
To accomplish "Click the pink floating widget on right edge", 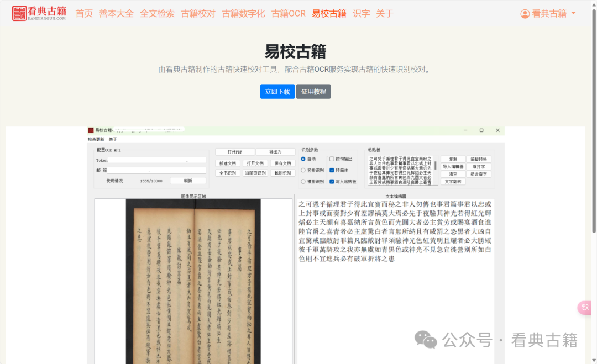I will point(584,308).
